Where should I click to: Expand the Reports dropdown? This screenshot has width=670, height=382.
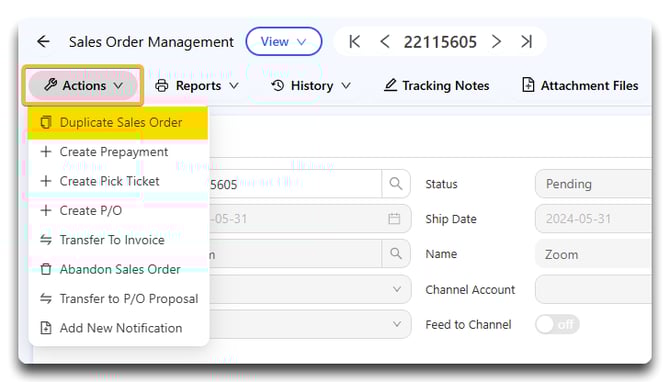197,86
